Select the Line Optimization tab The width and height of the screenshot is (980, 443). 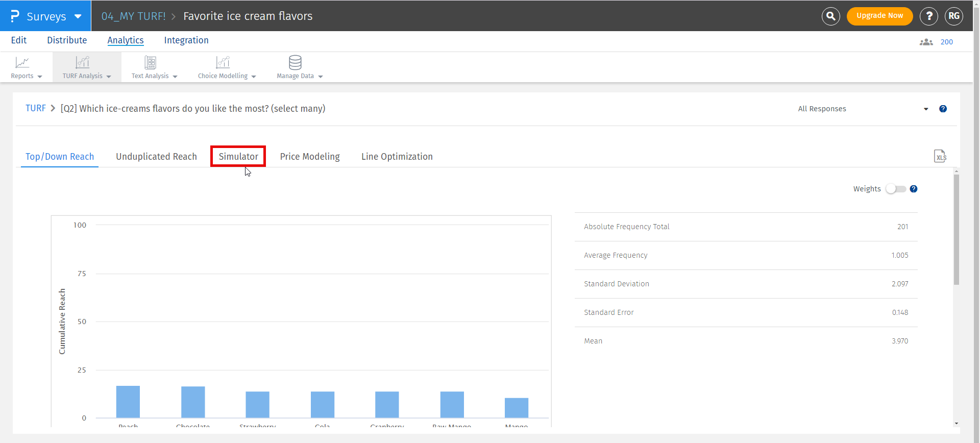click(x=397, y=157)
